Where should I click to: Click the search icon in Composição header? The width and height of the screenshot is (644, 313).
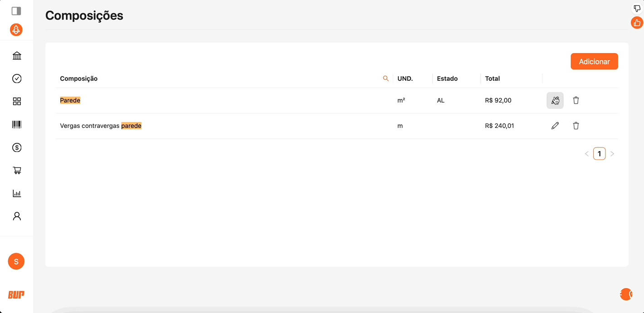point(386,78)
